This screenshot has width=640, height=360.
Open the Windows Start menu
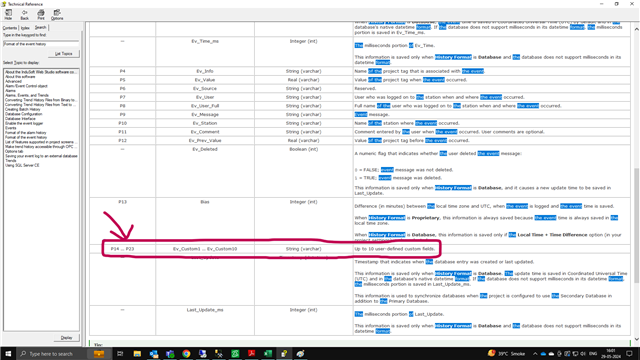(8, 353)
